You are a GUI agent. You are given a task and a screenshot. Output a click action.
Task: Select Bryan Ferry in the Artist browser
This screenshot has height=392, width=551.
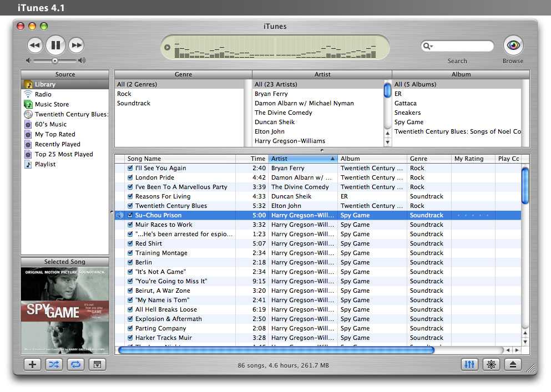(318, 94)
